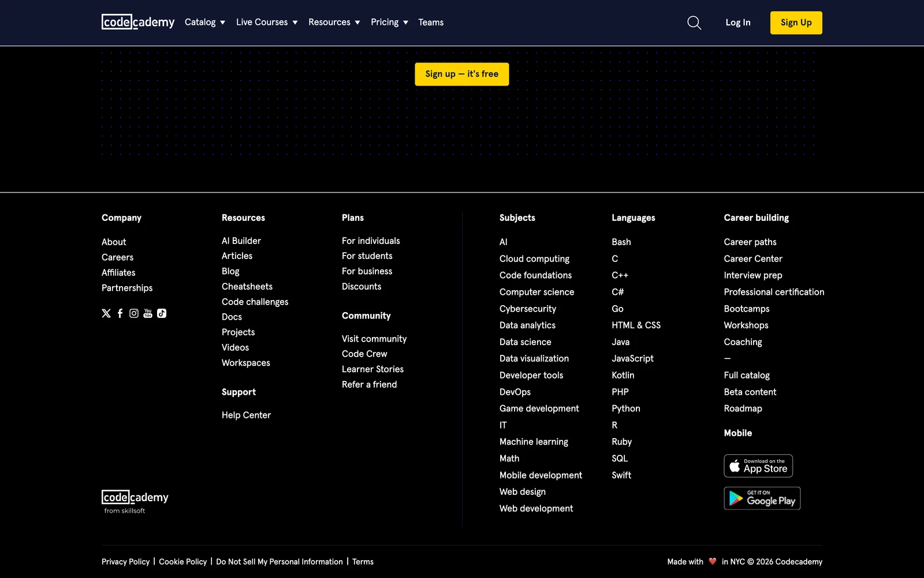Click "Sign up — it's free" button
924x578 pixels.
pos(462,74)
